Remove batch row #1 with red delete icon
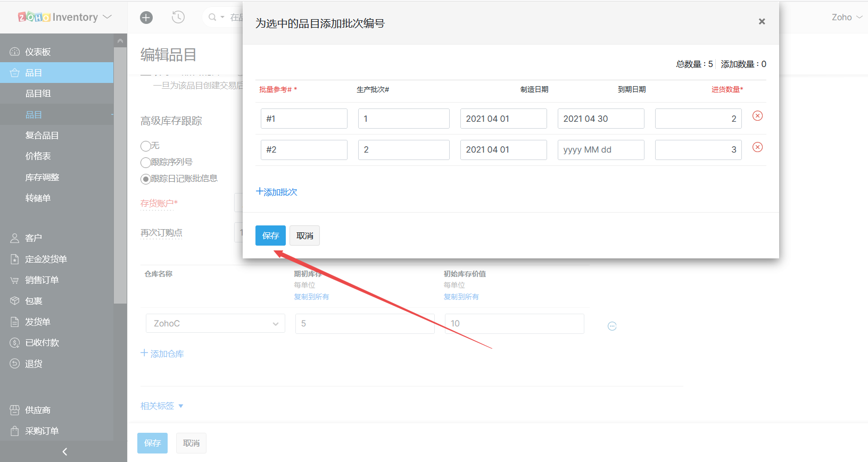The height and width of the screenshot is (462, 868). pos(757,116)
